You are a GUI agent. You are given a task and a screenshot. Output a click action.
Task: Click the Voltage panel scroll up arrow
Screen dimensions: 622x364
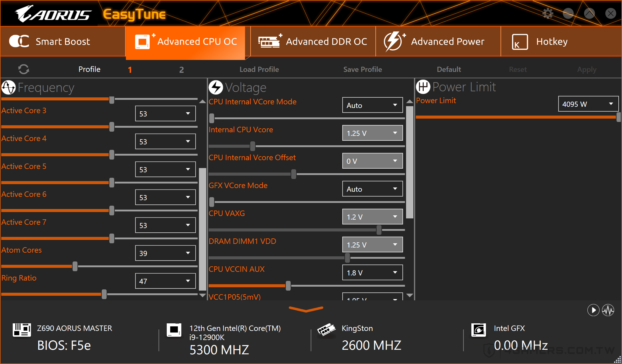tap(410, 101)
